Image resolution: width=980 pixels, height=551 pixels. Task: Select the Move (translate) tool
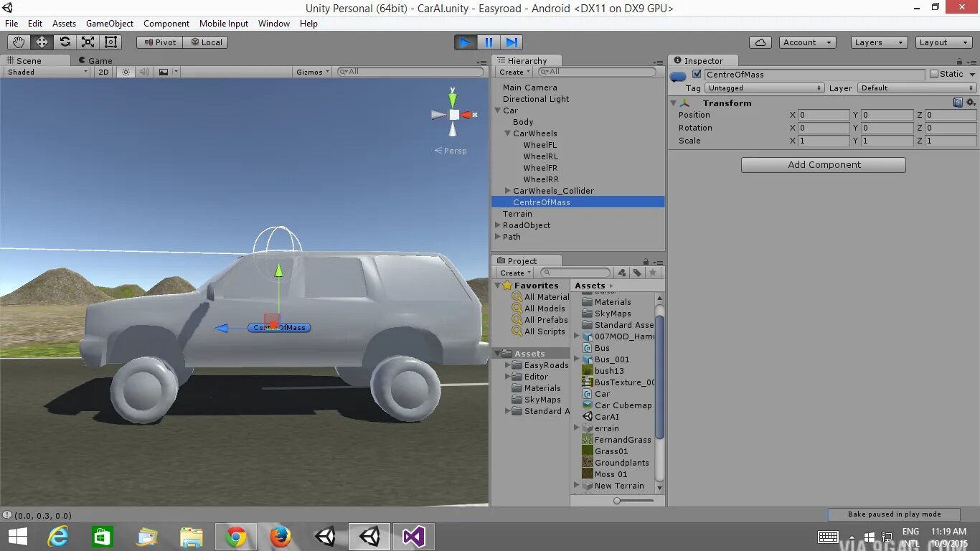42,42
